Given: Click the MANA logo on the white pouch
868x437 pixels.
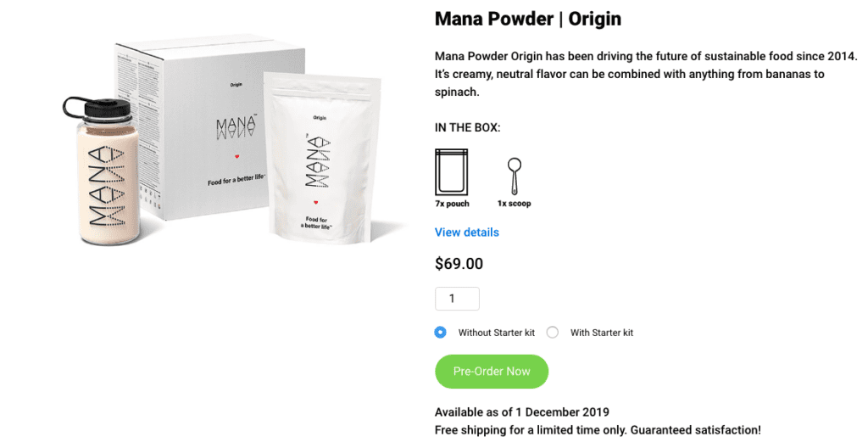Looking at the screenshot, I should (318, 161).
